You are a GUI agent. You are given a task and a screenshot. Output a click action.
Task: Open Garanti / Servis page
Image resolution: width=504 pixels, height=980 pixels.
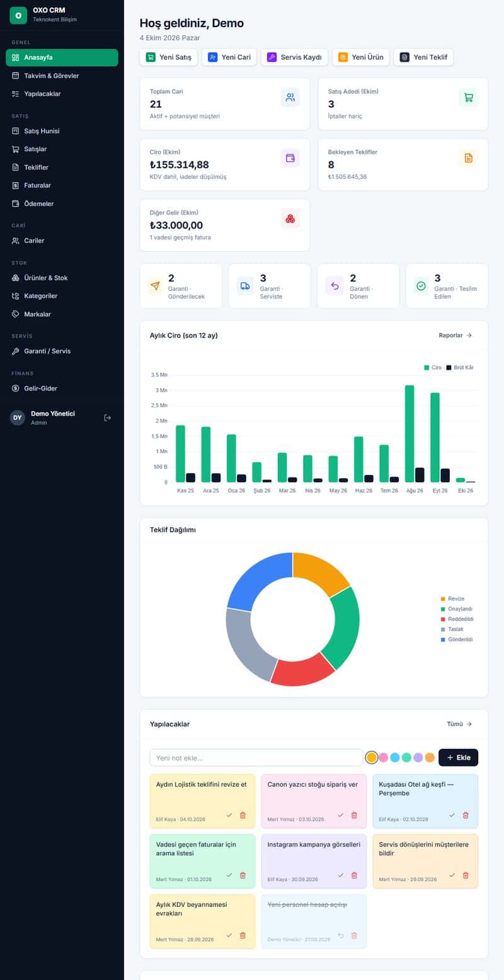click(62, 351)
